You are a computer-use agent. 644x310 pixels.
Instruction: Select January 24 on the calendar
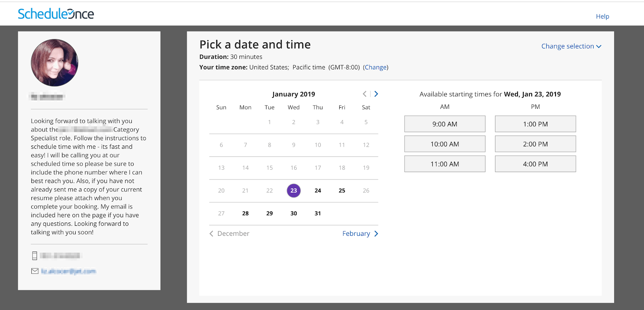click(318, 191)
